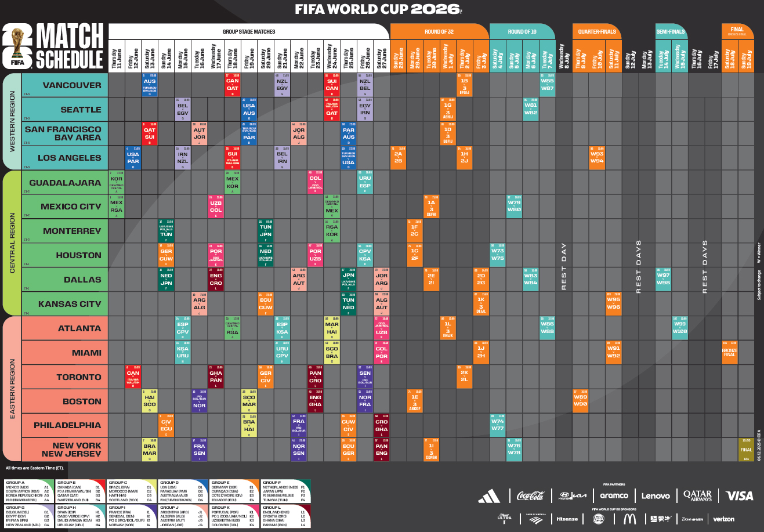764x532 pixels.
Task: Select the Visa partner logo
Action: [x=739, y=496]
